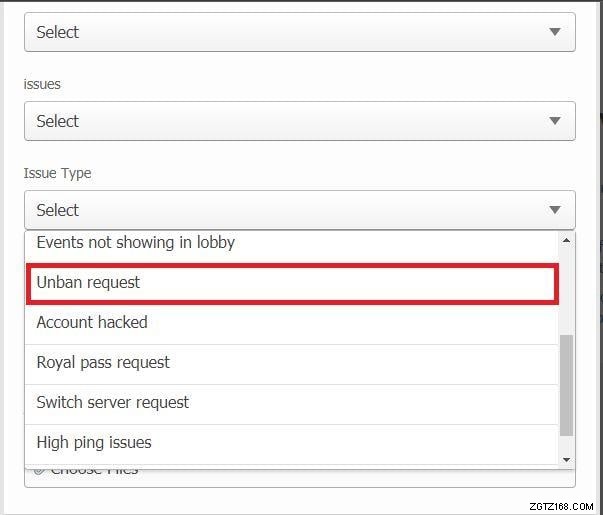The image size is (603, 515).
Task: Click the "Issue Type" field label
Action: coord(57,173)
